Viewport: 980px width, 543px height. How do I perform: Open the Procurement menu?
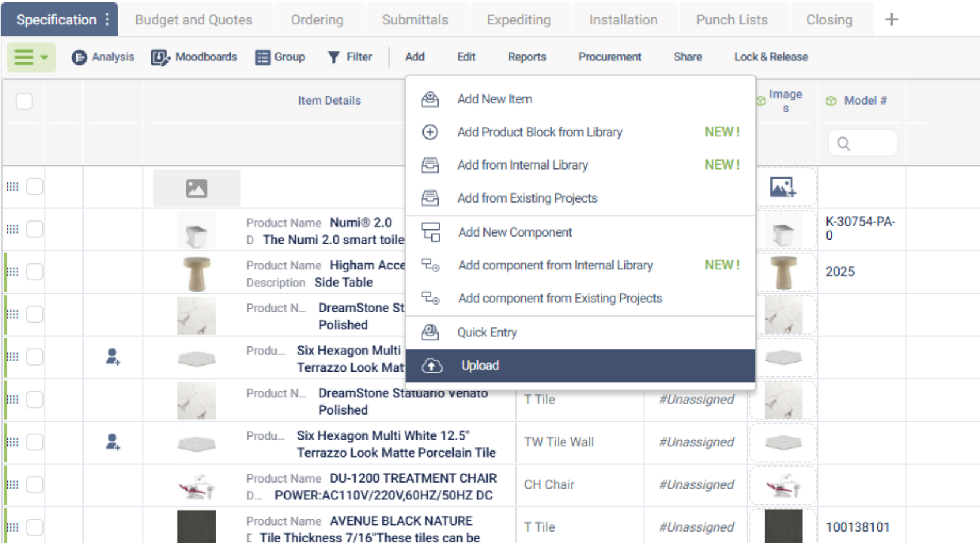pos(610,57)
